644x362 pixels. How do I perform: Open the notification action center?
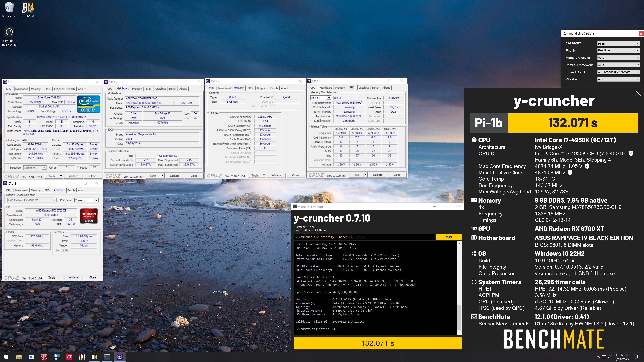(635, 357)
